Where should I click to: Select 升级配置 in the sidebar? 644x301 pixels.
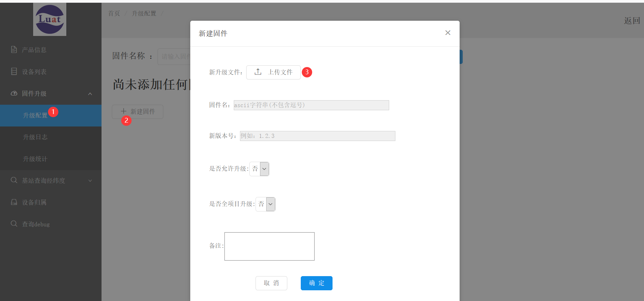51,115
